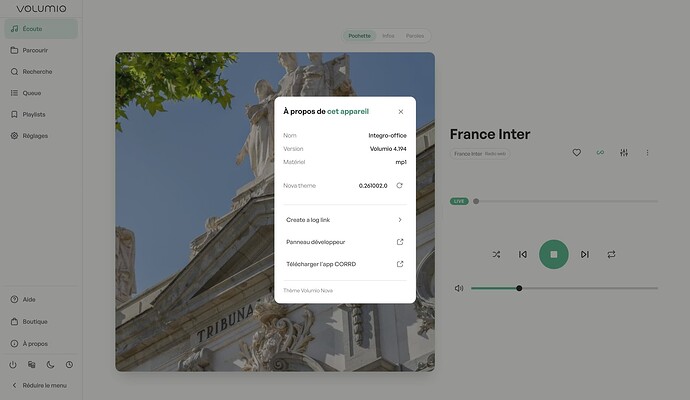Open the Parcourir section
The width and height of the screenshot is (690, 400).
pyautogui.click(x=41, y=50)
